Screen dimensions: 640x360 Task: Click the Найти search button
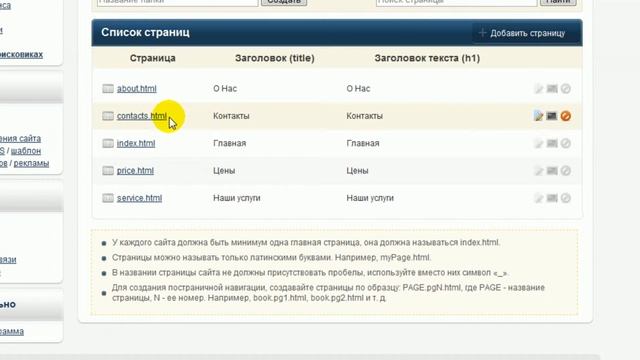point(558,2)
